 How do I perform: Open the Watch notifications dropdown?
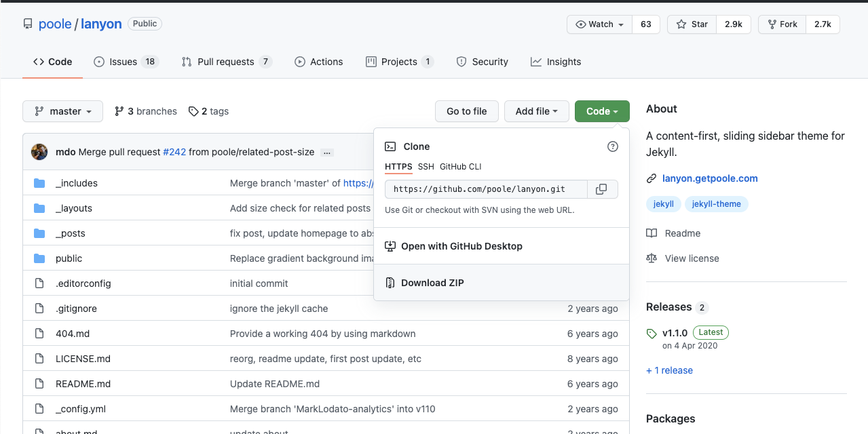coord(599,24)
